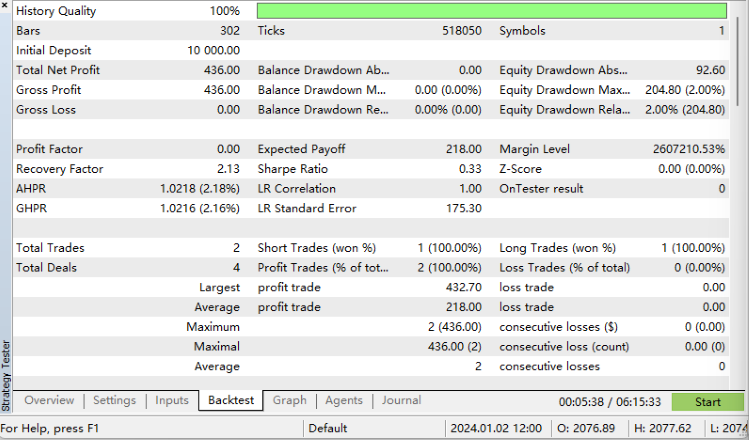Select Equity Drawdown Absolute value 92.60
The width and height of the screenshot is (749, 440).
710,70
